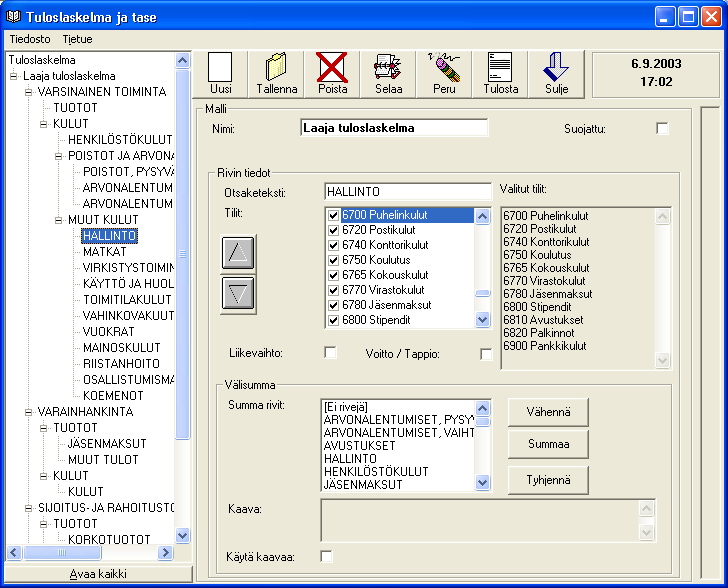
Task: Click into the Nimi field
Action: [x=394, y=128]
